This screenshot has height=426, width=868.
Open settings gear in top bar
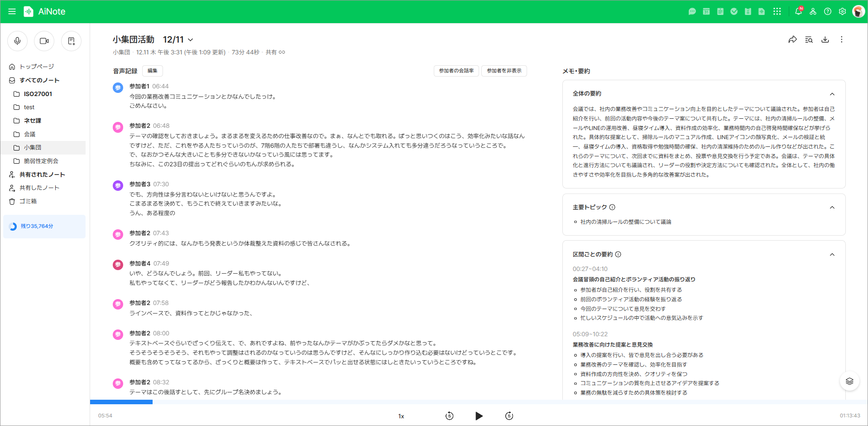pos(842,12)
